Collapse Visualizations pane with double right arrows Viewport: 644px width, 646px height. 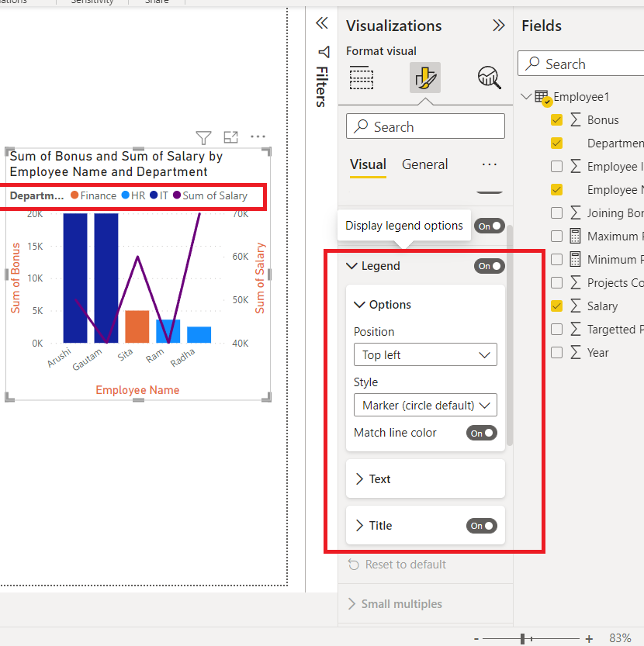pos(498,26)
